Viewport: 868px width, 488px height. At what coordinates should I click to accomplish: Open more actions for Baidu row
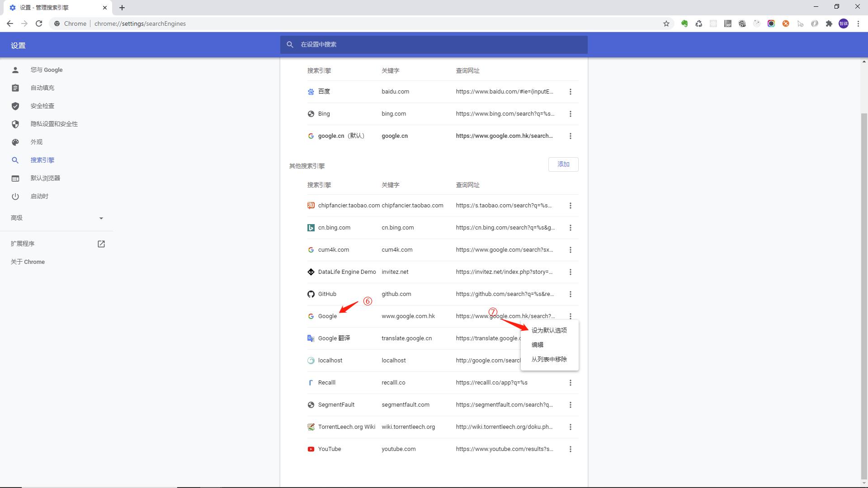570,92
